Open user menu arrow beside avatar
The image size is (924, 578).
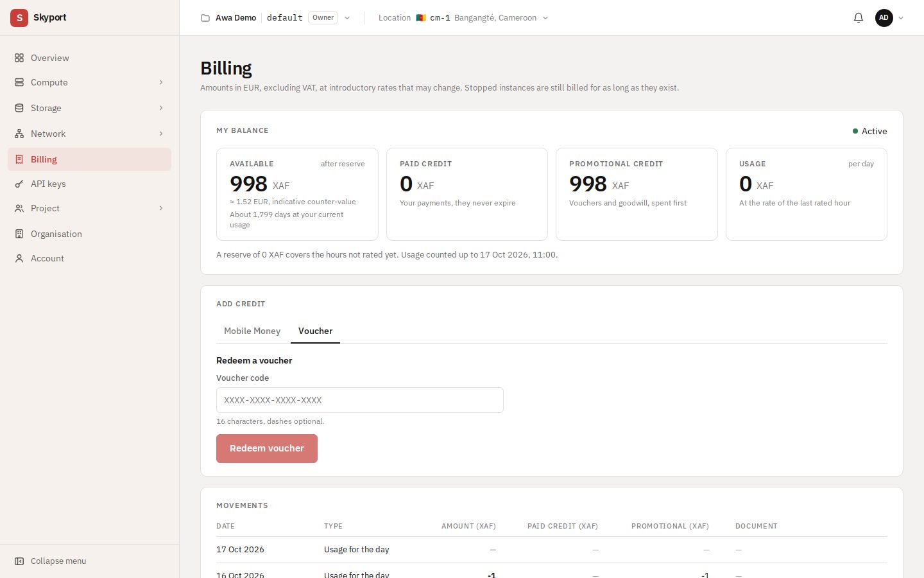[901, 18]
